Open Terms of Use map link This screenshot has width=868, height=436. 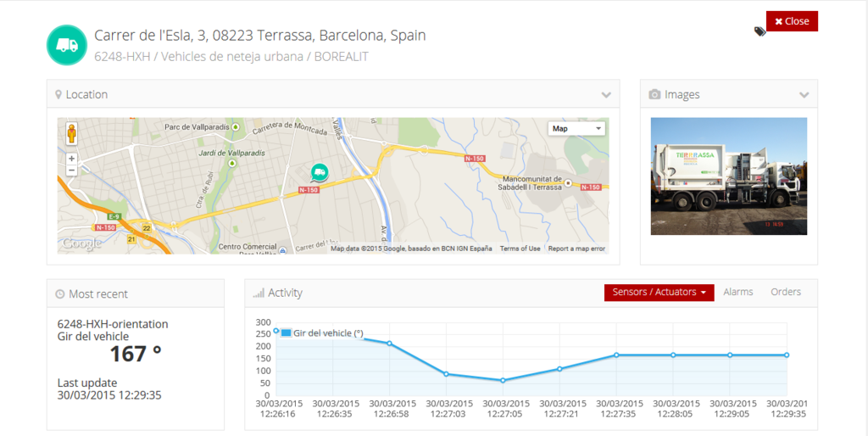(520, 249)
